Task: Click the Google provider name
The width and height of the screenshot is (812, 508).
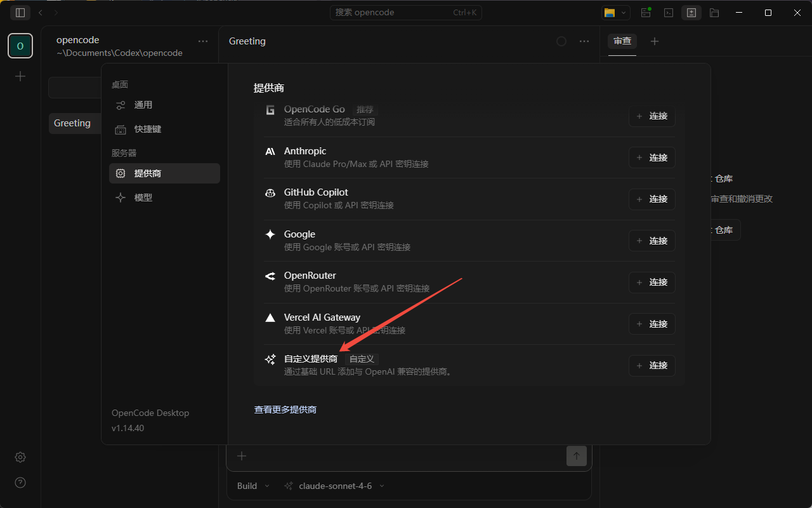Action: point(299,234)
